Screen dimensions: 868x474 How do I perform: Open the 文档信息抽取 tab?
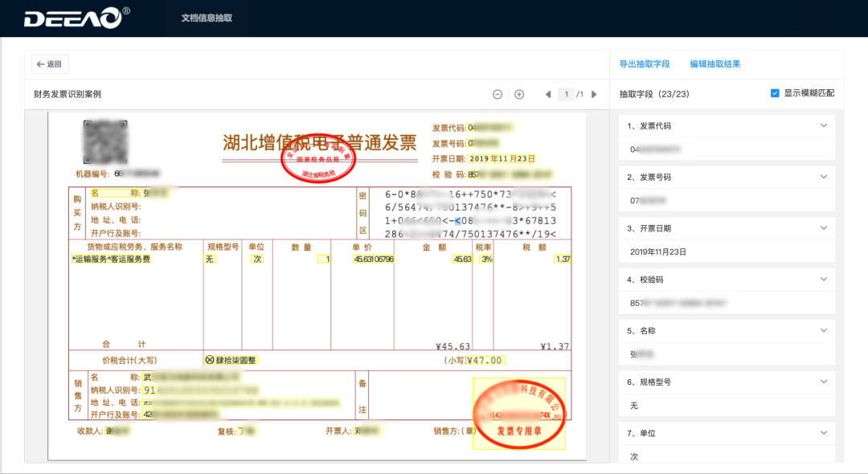pyautogui.click(x=207, y=18)
